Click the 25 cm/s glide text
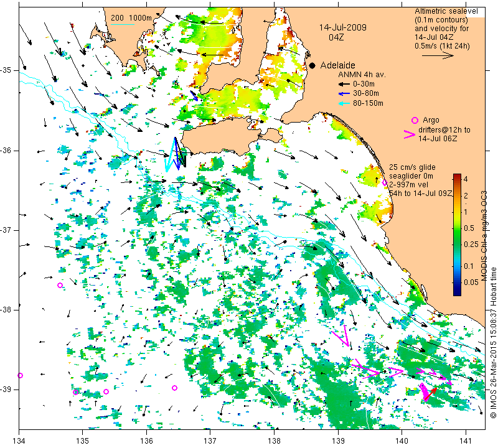The image size is (498, 448). (x=412, y=167)
